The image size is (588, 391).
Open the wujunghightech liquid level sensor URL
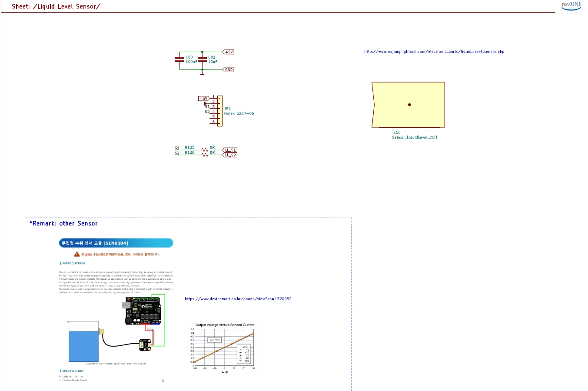point(434,52)
